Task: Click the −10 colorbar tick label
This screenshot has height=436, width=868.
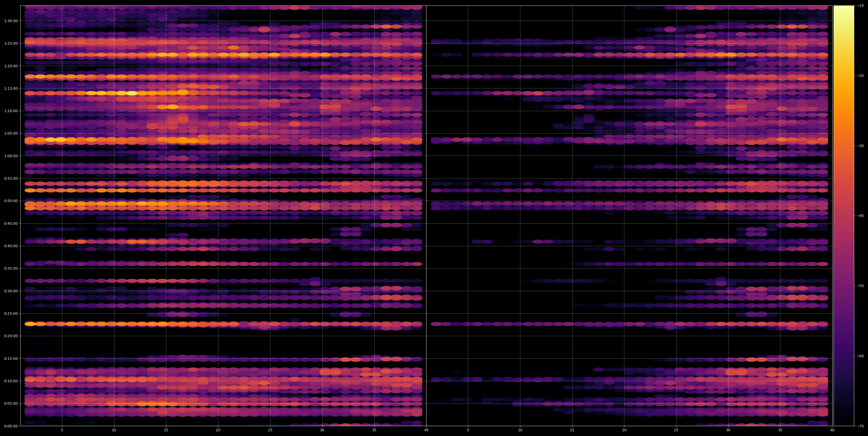Action: (x=860, y=5)
